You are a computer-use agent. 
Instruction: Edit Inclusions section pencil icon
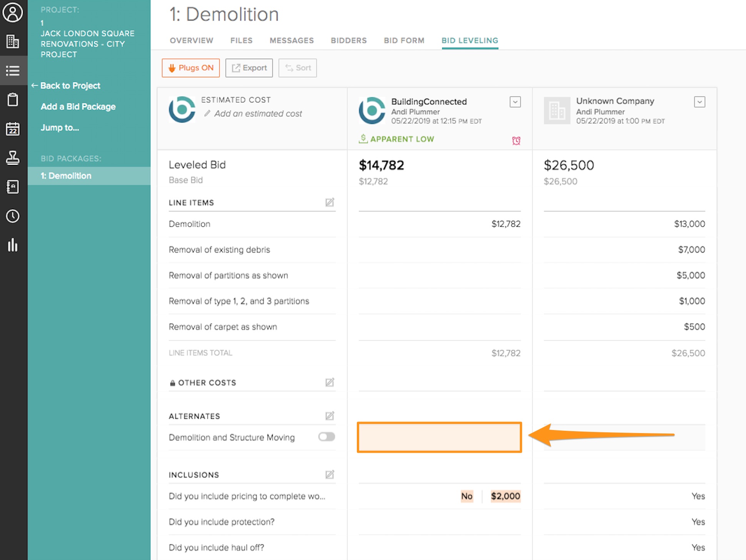(x=330, y=475)
